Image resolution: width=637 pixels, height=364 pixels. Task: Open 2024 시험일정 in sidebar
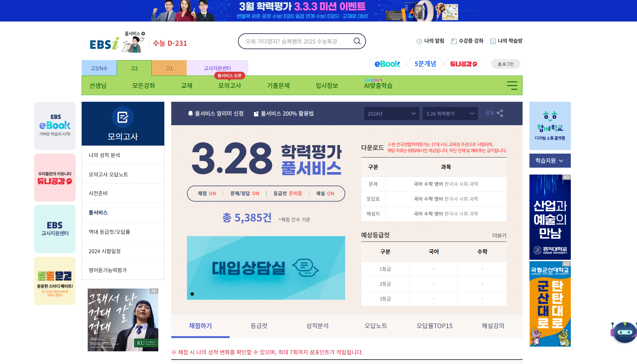click(123, 251)
